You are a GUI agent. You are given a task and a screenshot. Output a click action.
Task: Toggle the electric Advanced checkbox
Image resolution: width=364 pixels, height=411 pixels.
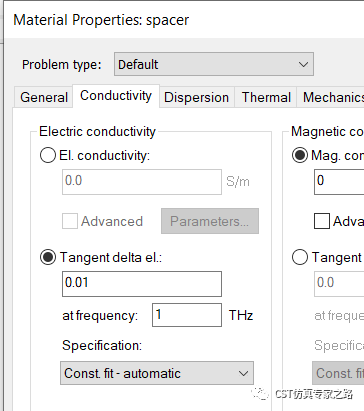pyautogui.click(x=70, y=221)
